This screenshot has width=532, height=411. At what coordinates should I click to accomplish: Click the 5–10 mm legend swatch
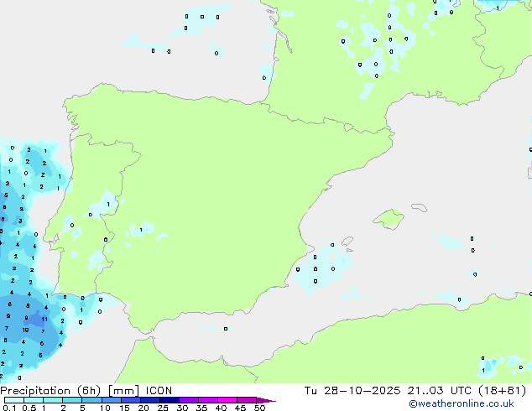91,400
